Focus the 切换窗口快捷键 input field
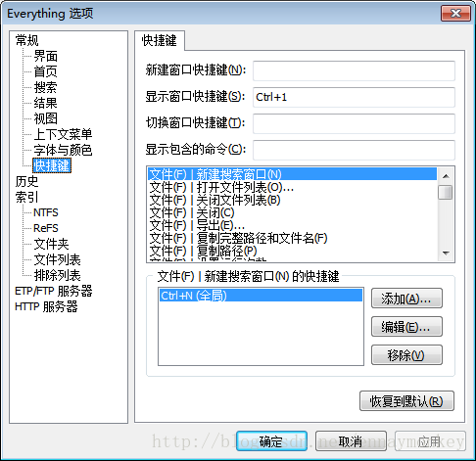The width and height of the screenshot is (476, 461). pos(354,123)
